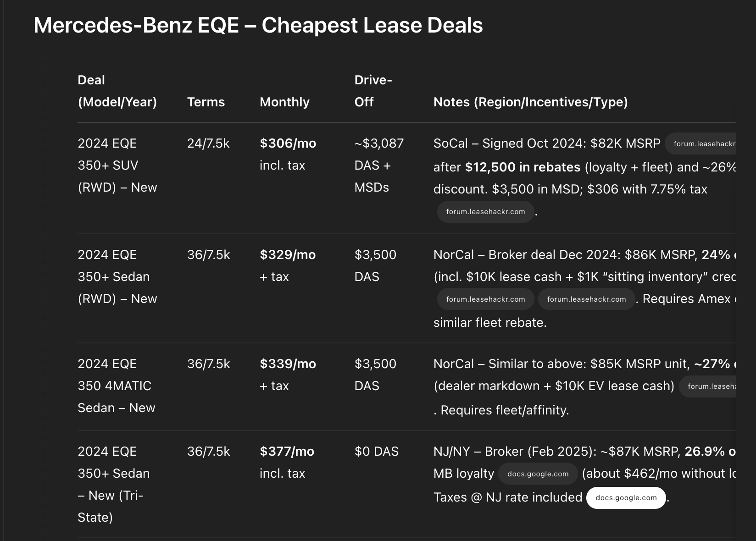Click the 2024 EQE 350+ SUV deal cell
The width and height of the screenshot is (756, 541).
coord(117,165)
